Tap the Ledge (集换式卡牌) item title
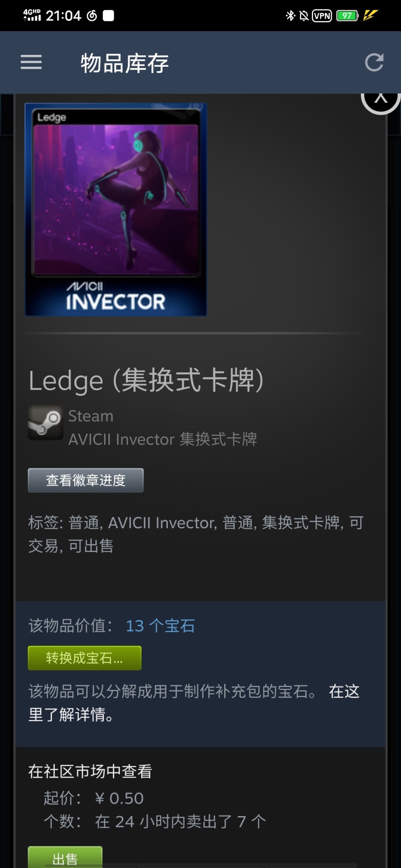The image size is (401, 868). [x=146, y=380]
